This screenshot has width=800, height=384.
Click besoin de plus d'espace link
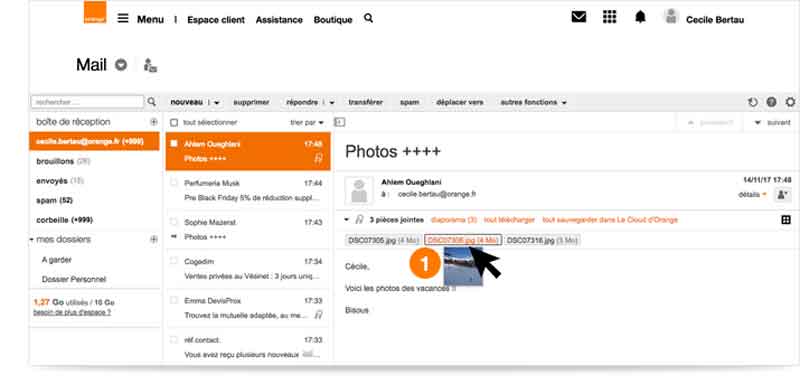tap(72, 312)
